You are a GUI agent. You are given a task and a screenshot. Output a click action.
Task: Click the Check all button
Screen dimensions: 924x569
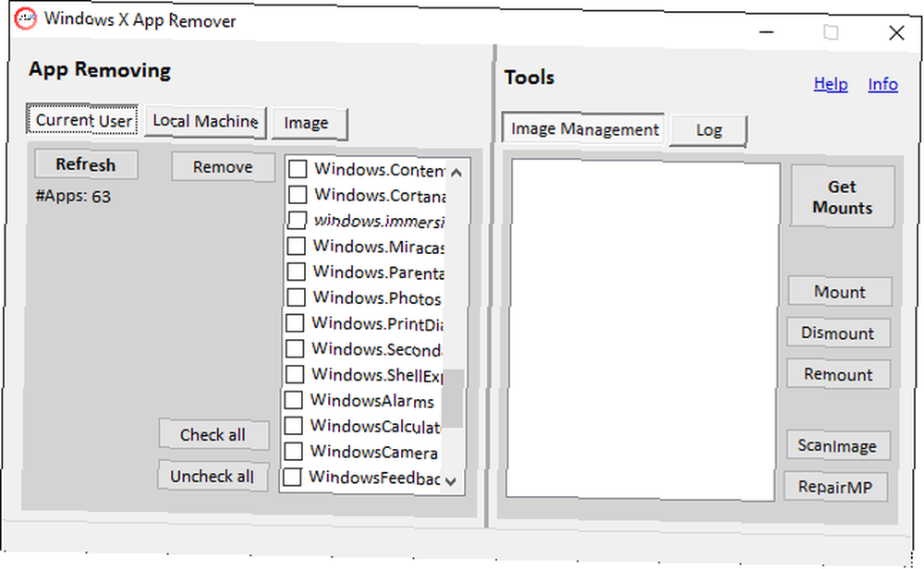pos(213,435)
